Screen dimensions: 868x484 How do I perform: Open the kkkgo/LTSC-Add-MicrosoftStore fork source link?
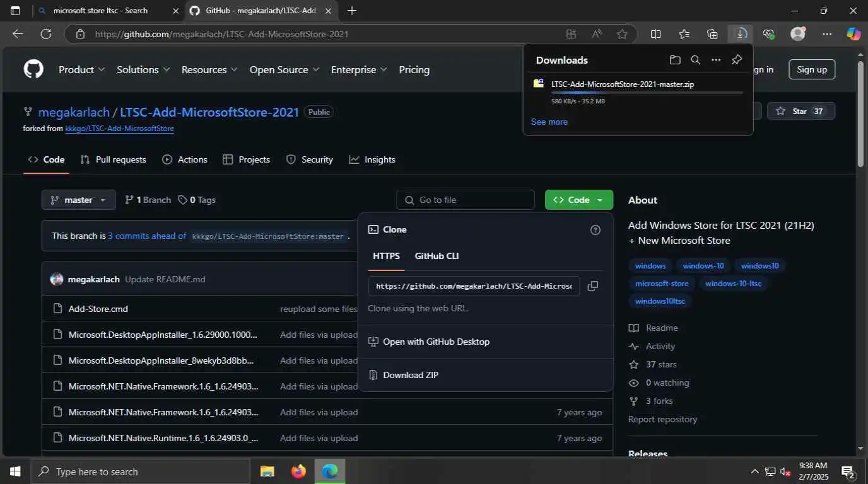(119, 129)
